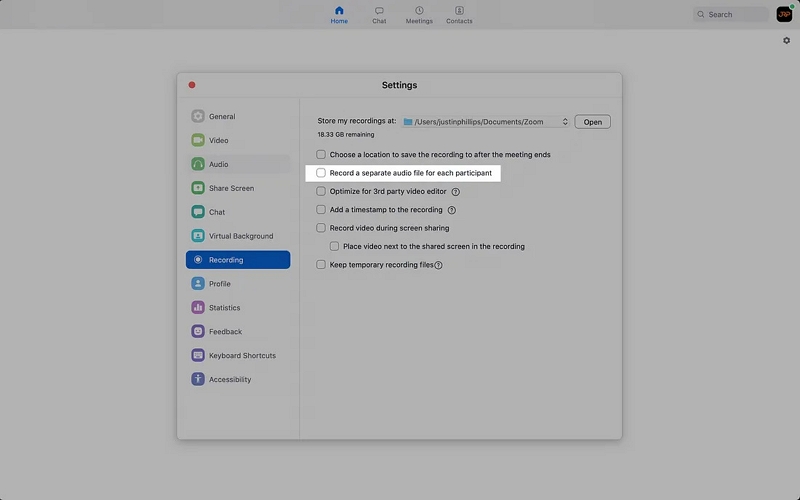Check Record video during screen sharing
Screen dimensions: 800x500
click(321, 228)
